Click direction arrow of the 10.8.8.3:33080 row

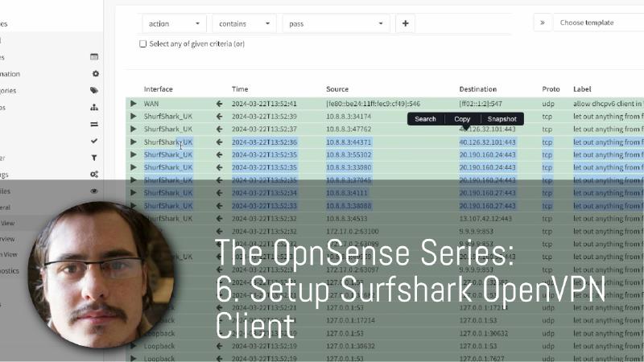(x=219, y=167)
